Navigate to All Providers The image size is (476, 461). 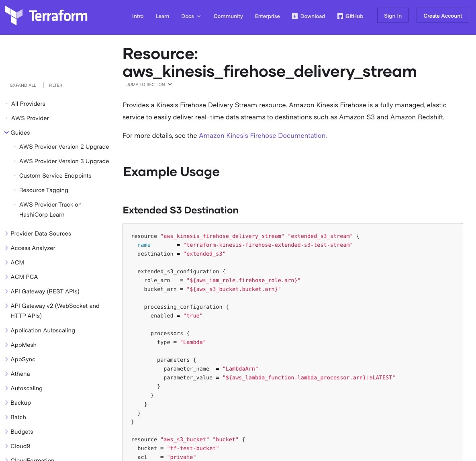(x=28, y=104)
